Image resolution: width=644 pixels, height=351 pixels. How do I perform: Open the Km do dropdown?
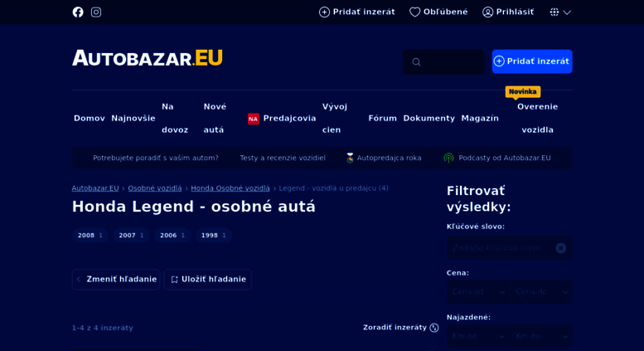pyautogui.click(x=541, y=336)
